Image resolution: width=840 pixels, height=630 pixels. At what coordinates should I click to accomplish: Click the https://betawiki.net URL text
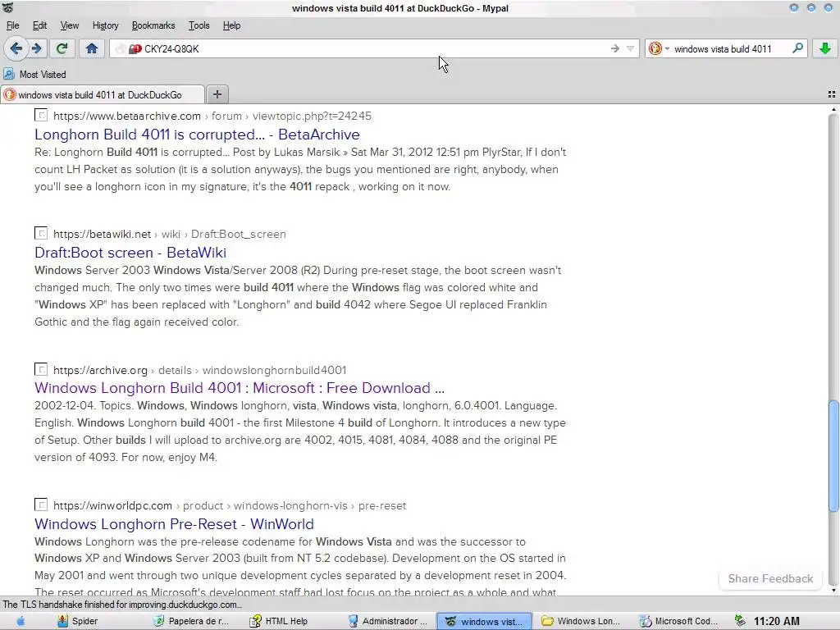102,234
